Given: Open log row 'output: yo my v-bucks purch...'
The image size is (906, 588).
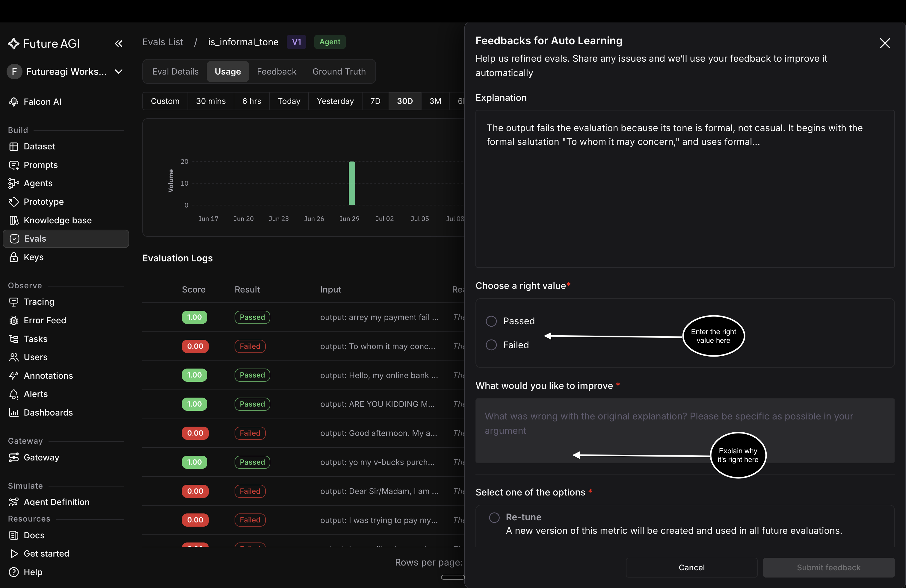Looking at the screenshot, I should click(x=303, y=462).
